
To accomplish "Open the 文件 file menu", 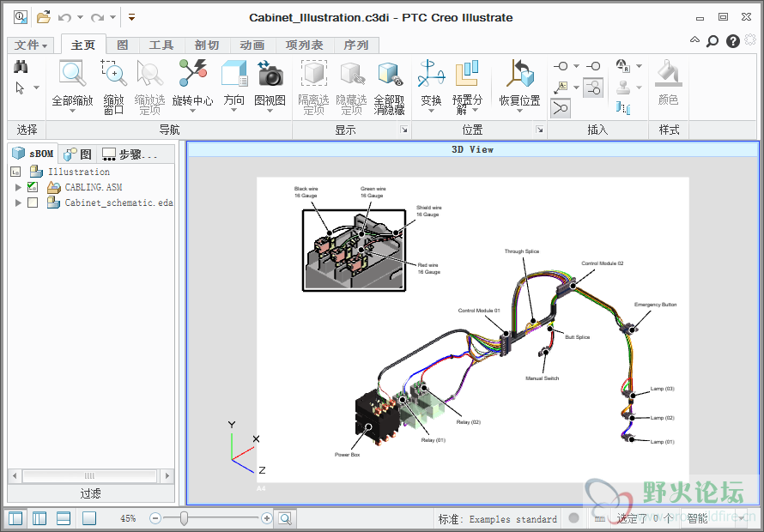I will click(x=31, y=45).
